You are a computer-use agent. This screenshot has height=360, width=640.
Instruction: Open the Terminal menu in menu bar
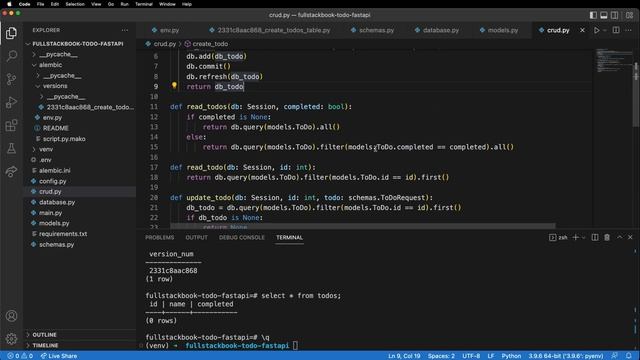point(144,4)
